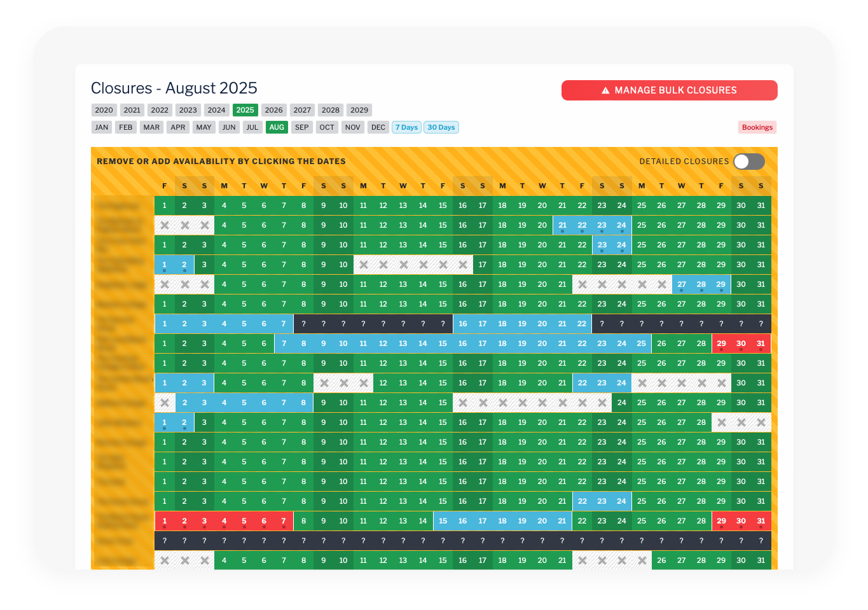Image resolution: width=868 pixels, height=610 pixels.
Task: Open the Bookings link
Action: coord(757,127)
